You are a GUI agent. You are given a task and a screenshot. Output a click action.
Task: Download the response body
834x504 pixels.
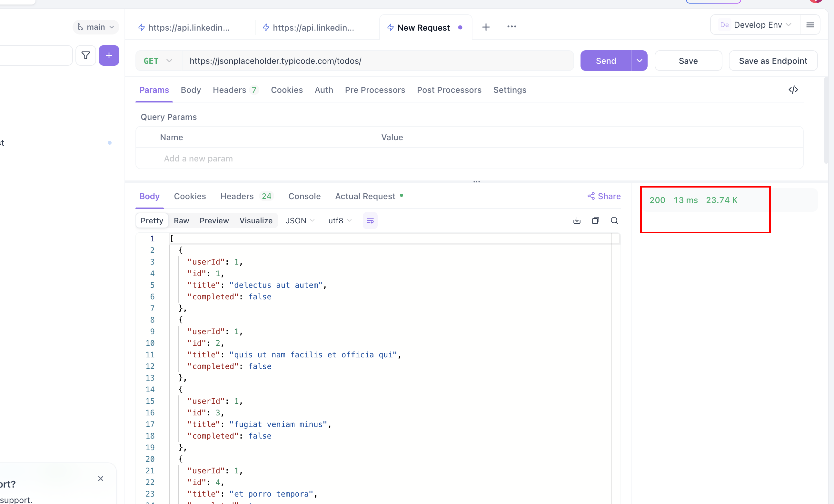(x=577, y=220)
